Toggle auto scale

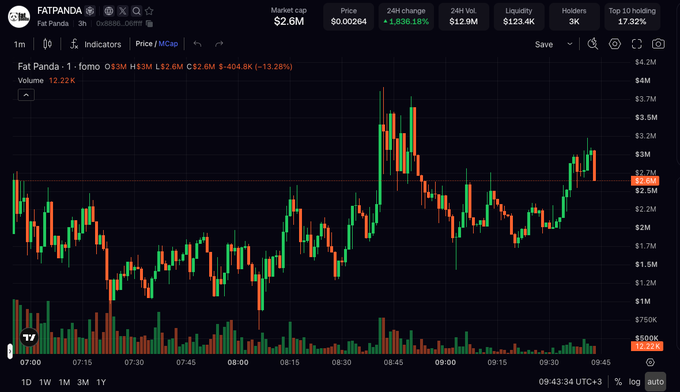[655, 382]
